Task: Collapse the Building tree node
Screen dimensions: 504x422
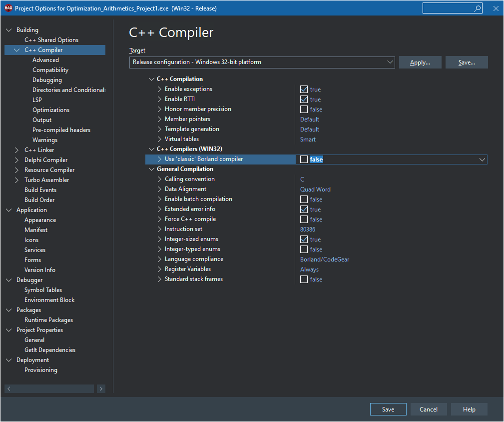Action: 8,30
